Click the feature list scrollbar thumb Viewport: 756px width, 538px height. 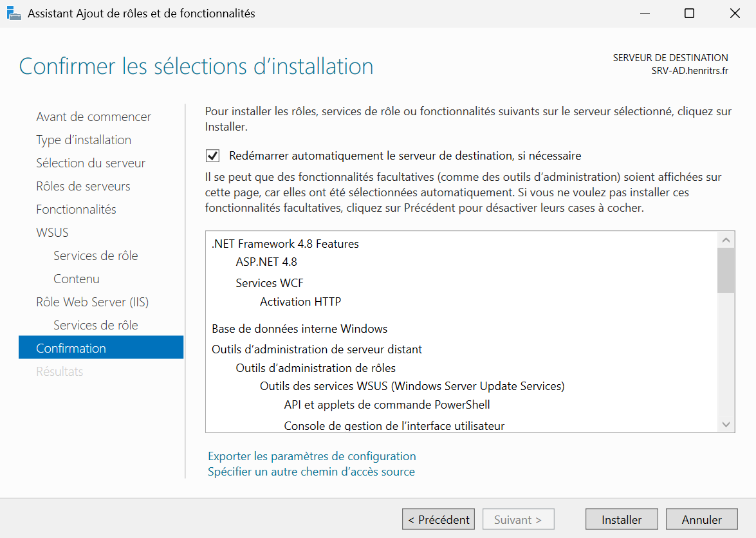tap(726, 270)
